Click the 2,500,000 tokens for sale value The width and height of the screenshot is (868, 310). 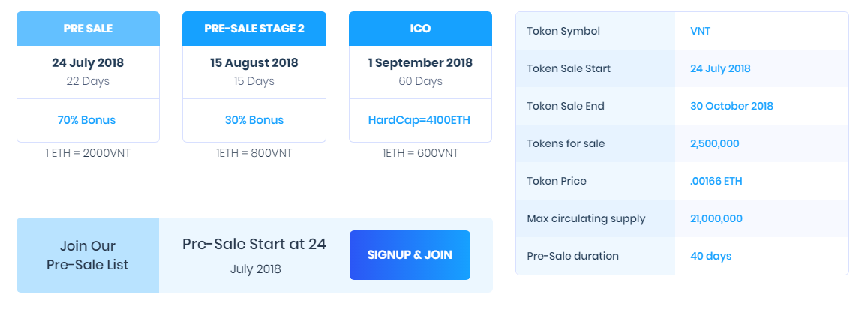[x=715, y=144]
